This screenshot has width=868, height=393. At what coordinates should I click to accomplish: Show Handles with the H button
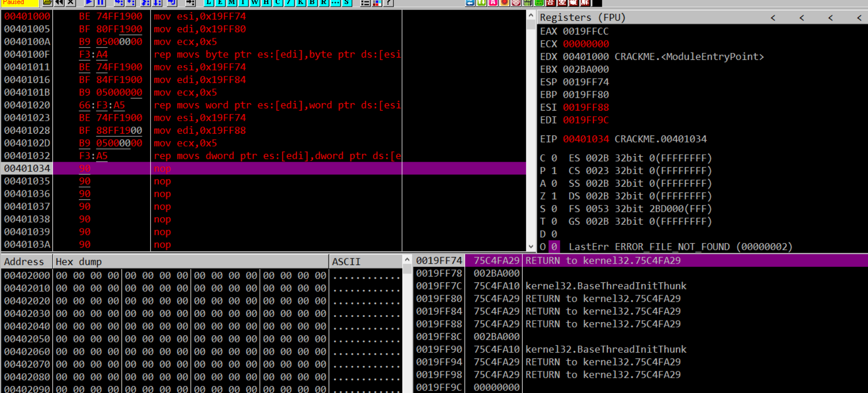[x=266, y=2]
